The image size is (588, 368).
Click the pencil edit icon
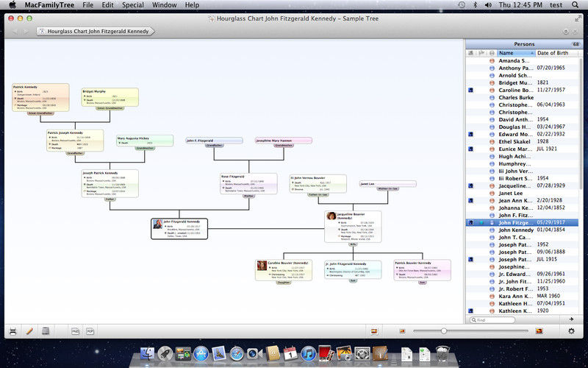pyautogui.click(x=29, y=331)
